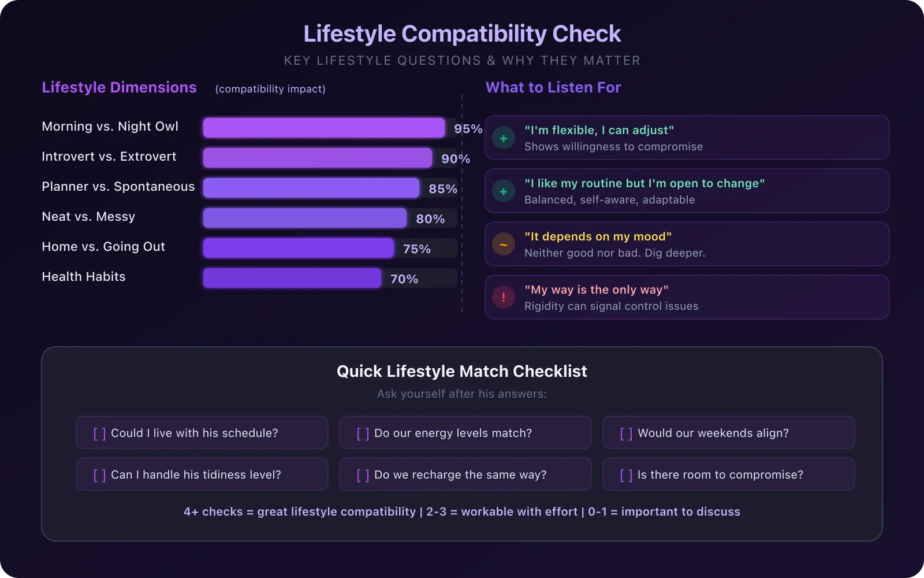The image size is (924, 578).
Task: Select the "It depends on my mood" card
Action: point(687,244)
